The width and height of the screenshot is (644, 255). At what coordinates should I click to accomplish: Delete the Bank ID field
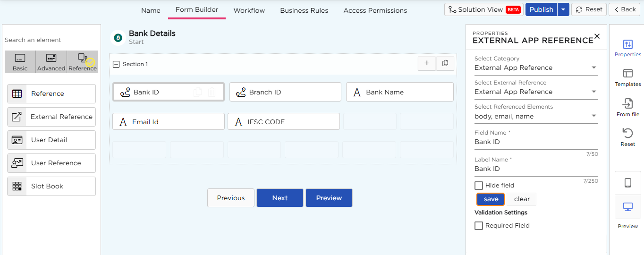point(212,92)
